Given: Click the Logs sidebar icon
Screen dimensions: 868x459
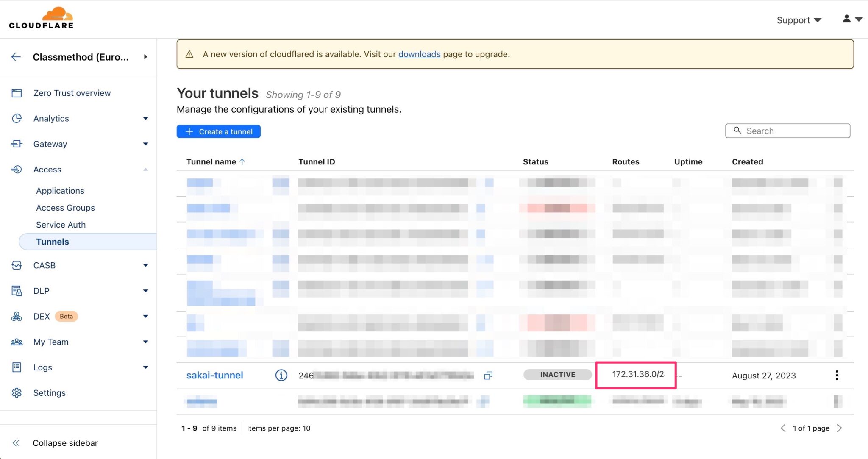Looking at the screenshot, I should click(17, 367).
